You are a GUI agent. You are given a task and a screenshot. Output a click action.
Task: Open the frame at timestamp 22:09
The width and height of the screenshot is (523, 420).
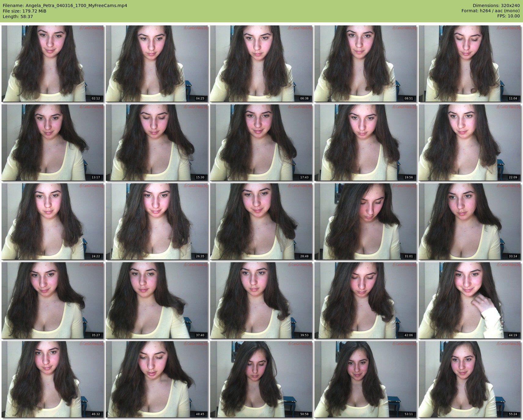pyautogui.click(x=470, y=142)
